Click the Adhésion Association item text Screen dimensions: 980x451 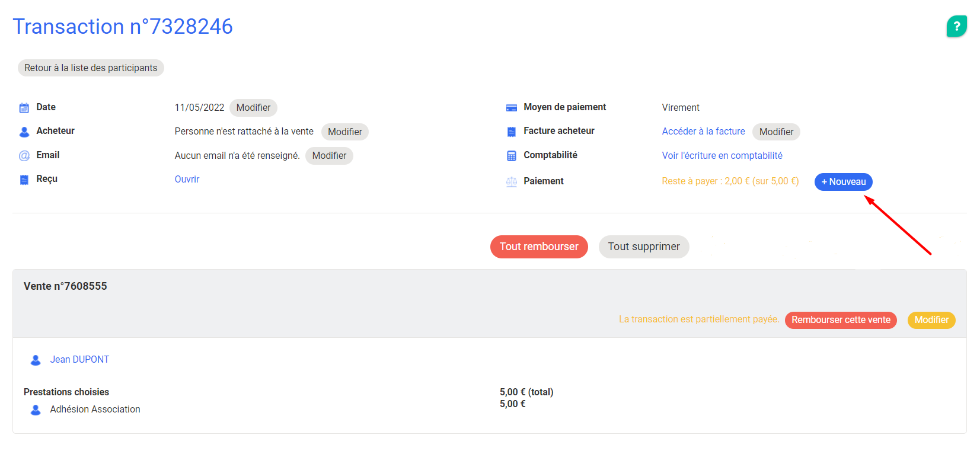tap(95, 410)
